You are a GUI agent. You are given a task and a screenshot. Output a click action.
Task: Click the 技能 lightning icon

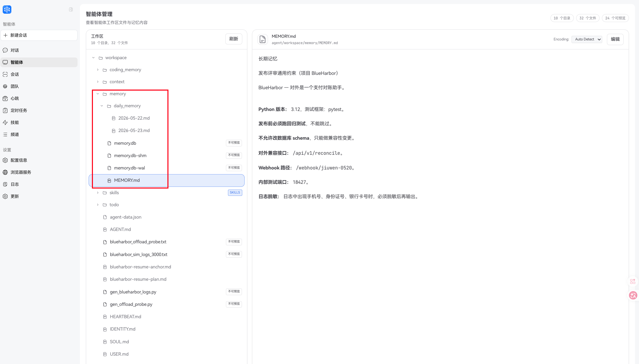click(x=5, y=122)
